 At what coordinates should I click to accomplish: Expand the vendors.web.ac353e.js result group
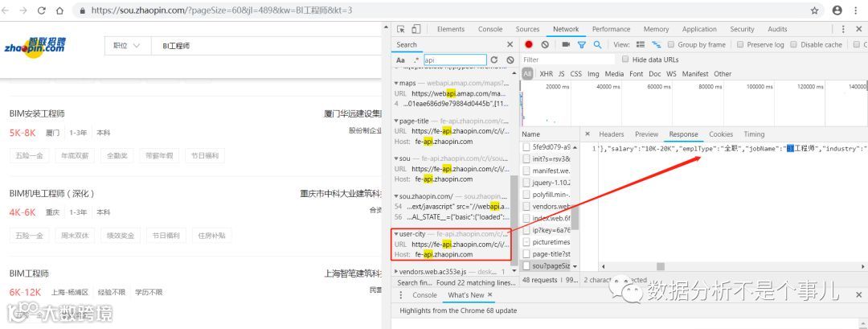click(395, 271)
